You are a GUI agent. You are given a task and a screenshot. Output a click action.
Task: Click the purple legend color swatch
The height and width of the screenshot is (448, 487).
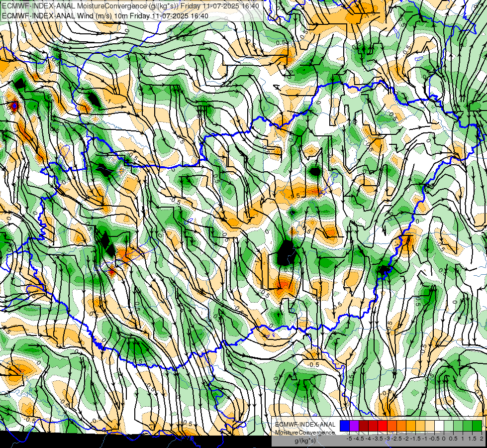click(354, 426)
